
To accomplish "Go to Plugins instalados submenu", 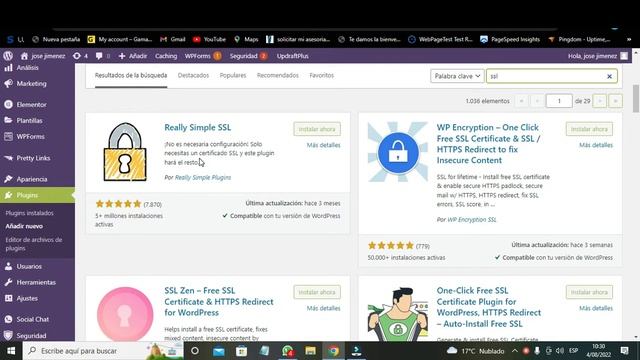I will (29, 213).
